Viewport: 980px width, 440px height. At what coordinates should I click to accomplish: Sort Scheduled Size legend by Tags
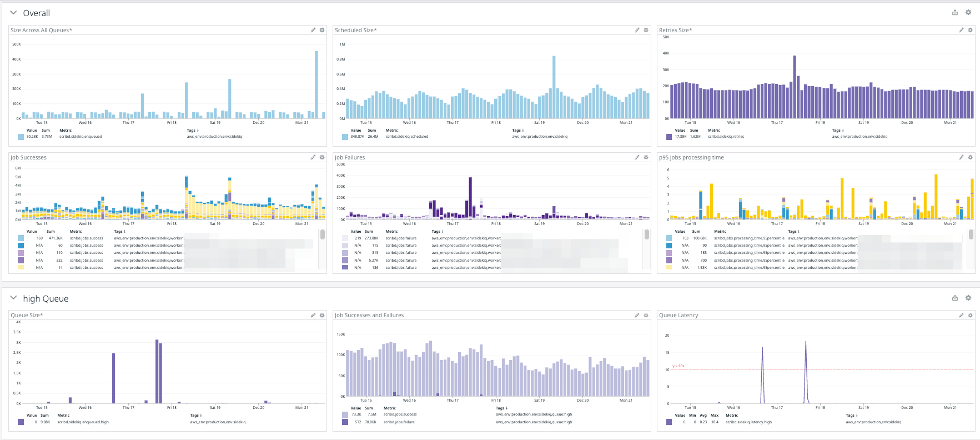pos(518,131)
